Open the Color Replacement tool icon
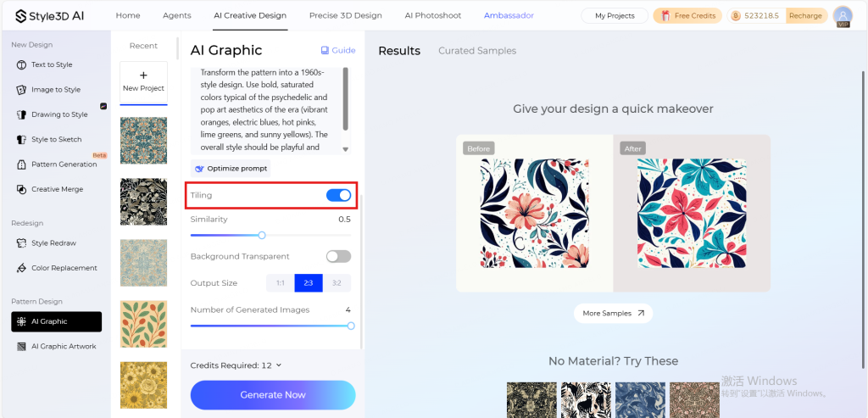 [21, 268]
